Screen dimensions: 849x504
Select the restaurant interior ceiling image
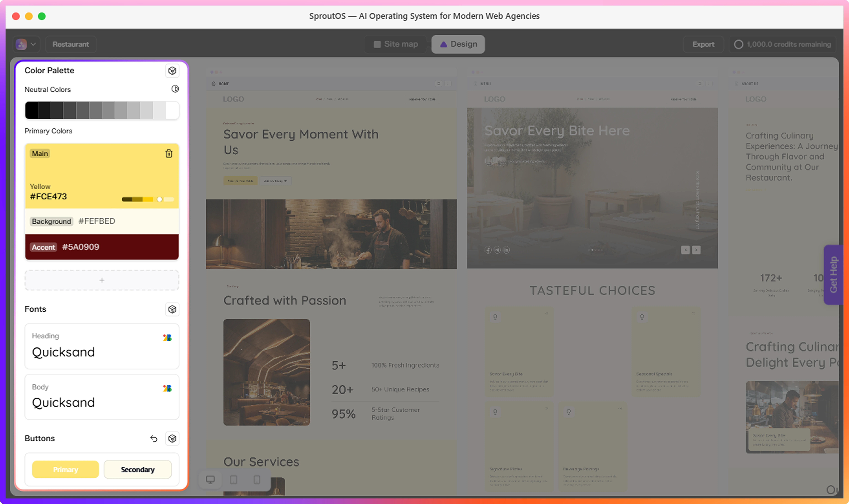click(x=266, y=372)
